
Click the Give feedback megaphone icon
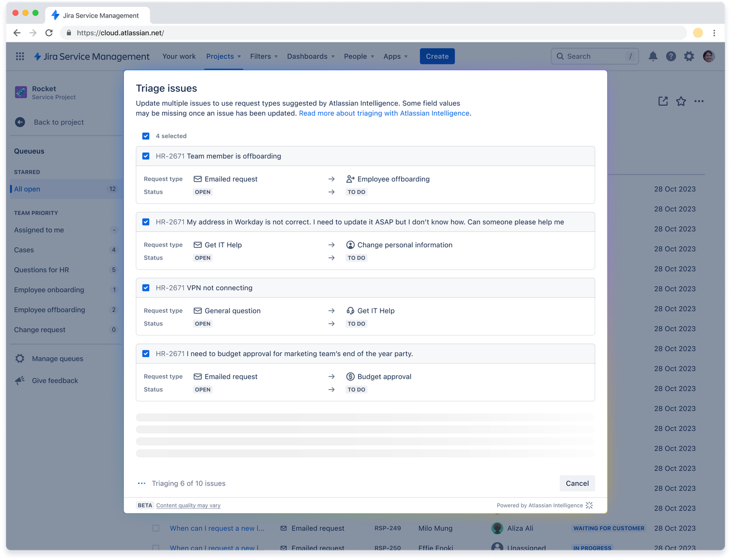pos(20,380)
